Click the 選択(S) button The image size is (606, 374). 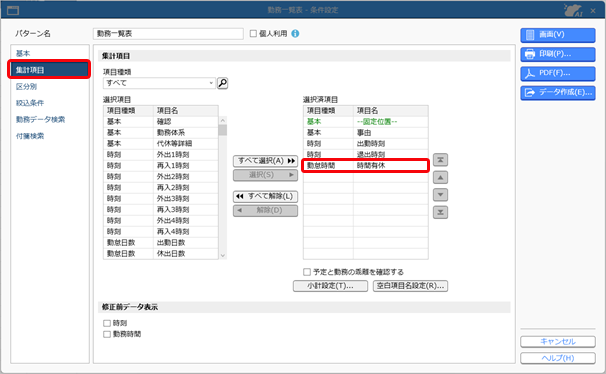pyautogui.click(x=266, y=175)
